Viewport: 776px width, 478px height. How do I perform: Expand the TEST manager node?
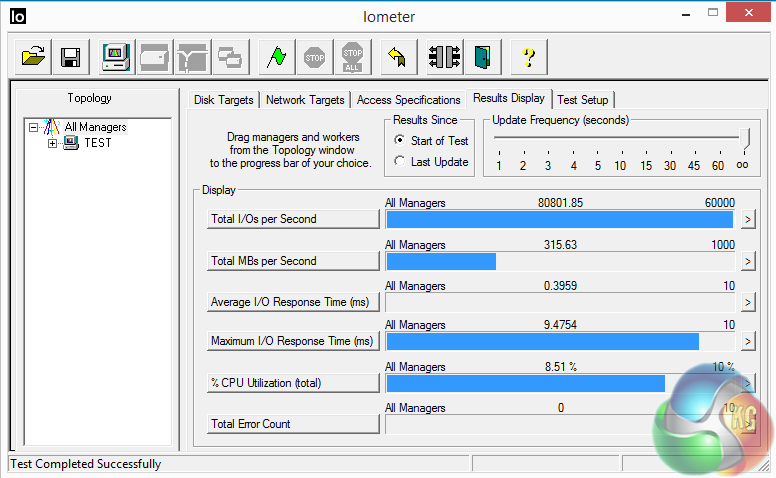[52, 143]
